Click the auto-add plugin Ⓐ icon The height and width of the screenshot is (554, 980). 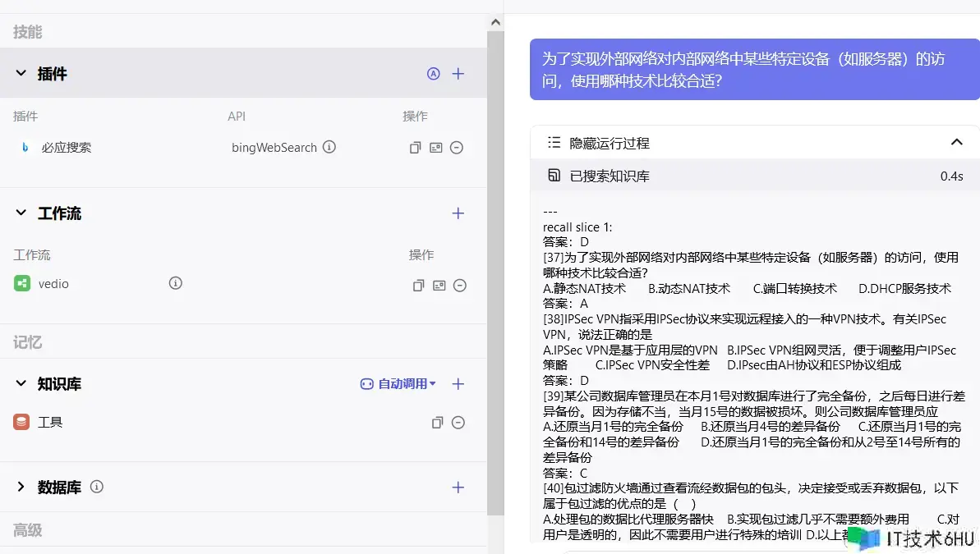click(x=434, y=74)
